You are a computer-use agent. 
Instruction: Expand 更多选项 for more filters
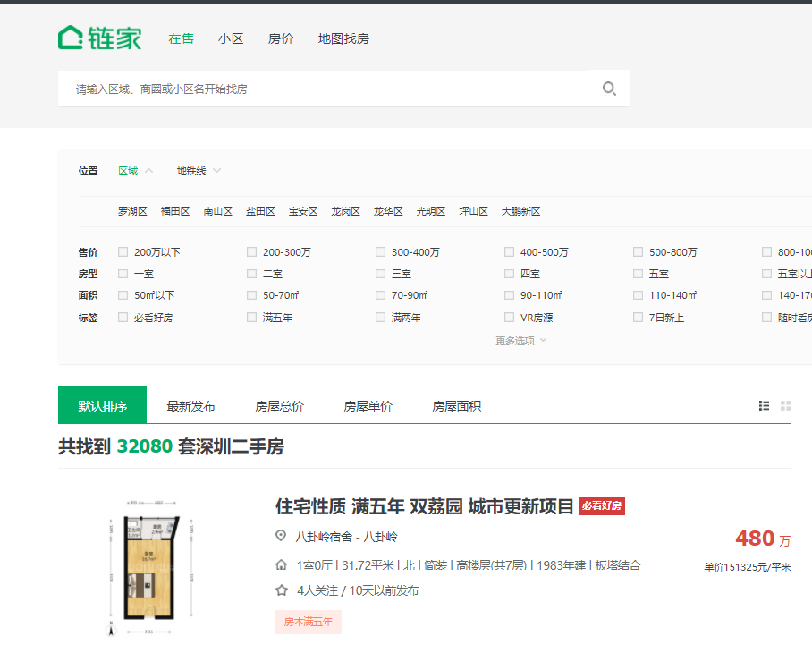tap(520, 340)
